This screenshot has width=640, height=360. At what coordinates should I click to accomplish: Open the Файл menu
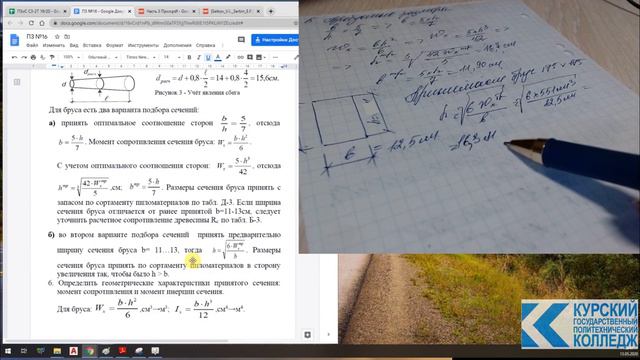[32, 45]
